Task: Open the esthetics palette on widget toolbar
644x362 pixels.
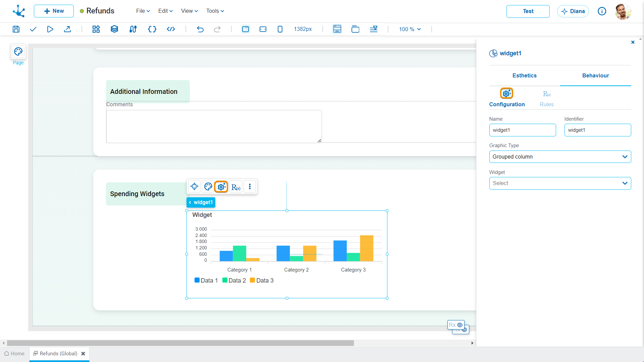Action: coord(208,186)
